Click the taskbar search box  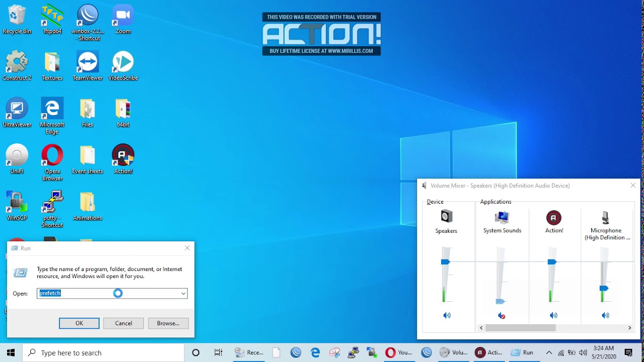104,352
